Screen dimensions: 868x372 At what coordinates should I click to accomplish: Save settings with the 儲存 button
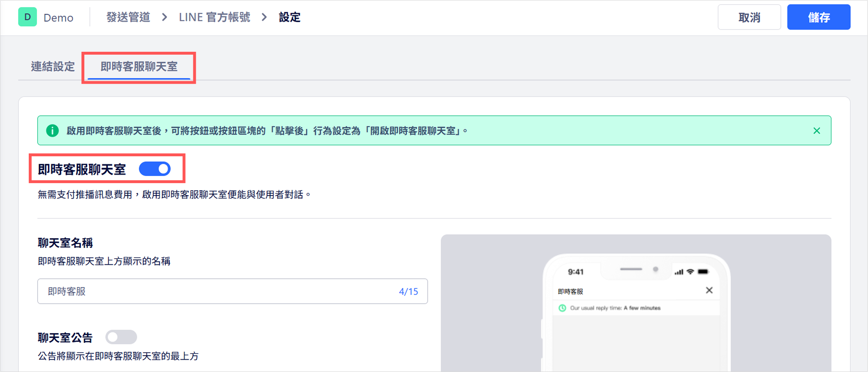click(x=818, y=17)
